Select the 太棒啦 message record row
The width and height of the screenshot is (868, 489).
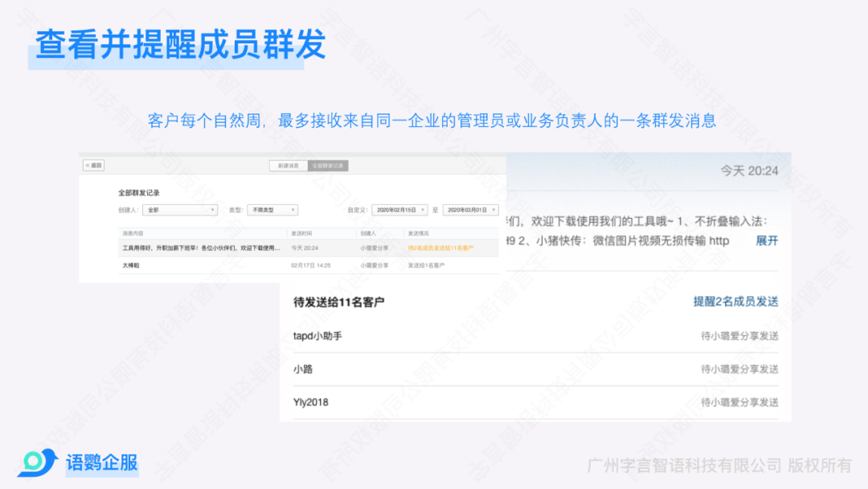click(131, 265)
